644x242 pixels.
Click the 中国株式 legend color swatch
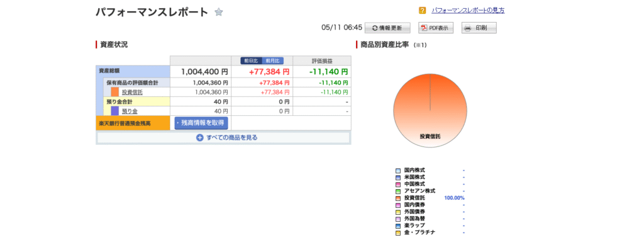point(398,185)
